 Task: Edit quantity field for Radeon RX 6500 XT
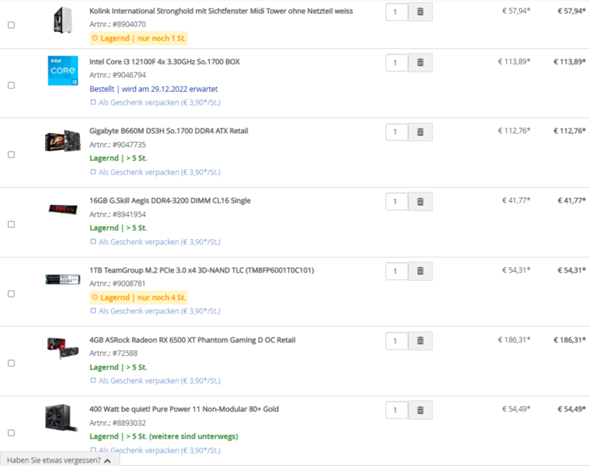(397, 341)
